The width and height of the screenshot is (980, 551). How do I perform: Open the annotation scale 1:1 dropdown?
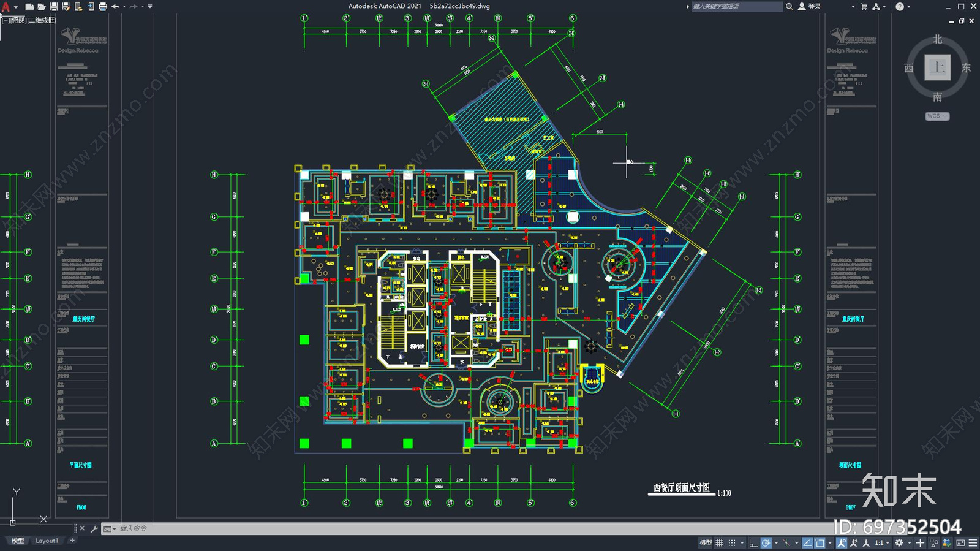click(882, 542)
